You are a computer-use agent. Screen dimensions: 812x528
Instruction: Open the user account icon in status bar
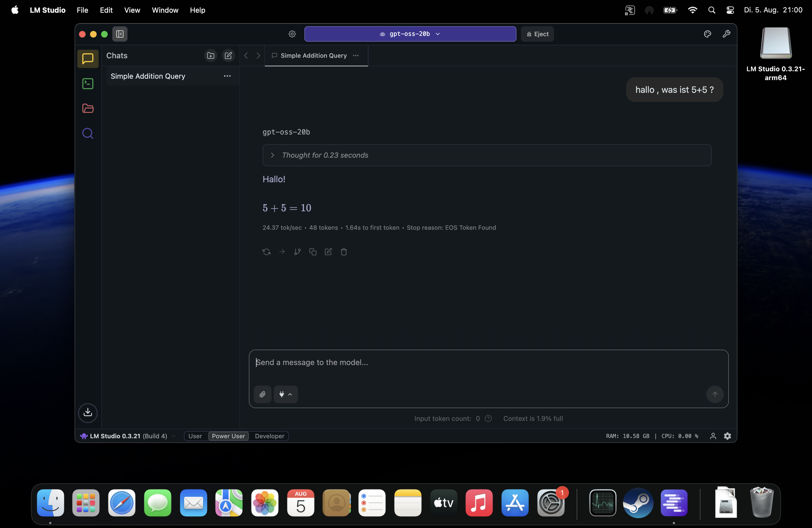(x=713, y=436)
